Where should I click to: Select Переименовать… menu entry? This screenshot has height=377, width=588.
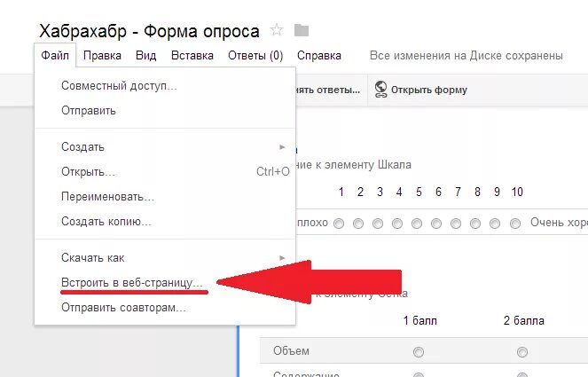point(165,197)
